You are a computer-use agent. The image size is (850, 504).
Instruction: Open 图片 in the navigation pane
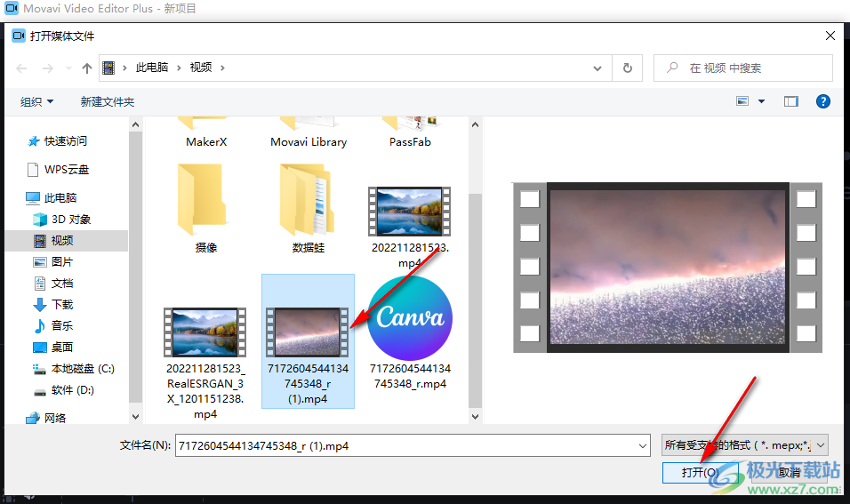click(53, 262)
